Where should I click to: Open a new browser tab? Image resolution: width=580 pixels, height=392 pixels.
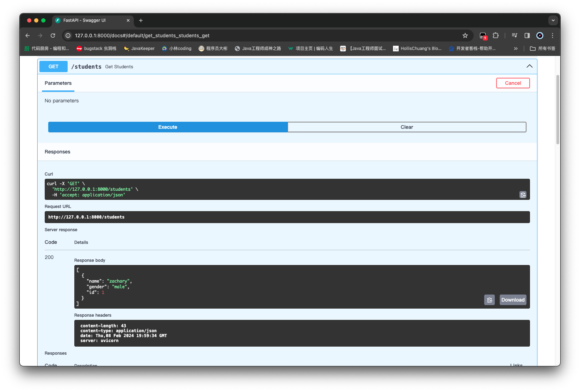pos(141,20)
